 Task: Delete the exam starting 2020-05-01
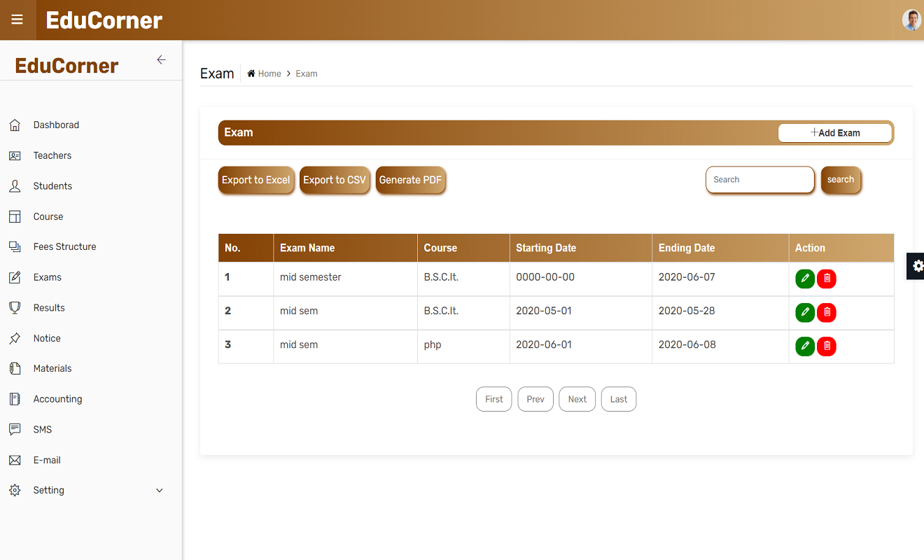827,312
